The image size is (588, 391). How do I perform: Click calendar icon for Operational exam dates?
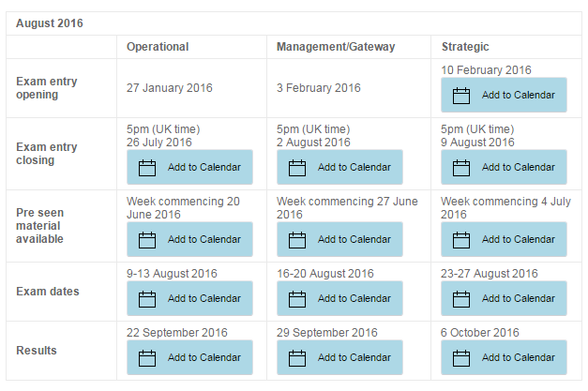point(147,298)
